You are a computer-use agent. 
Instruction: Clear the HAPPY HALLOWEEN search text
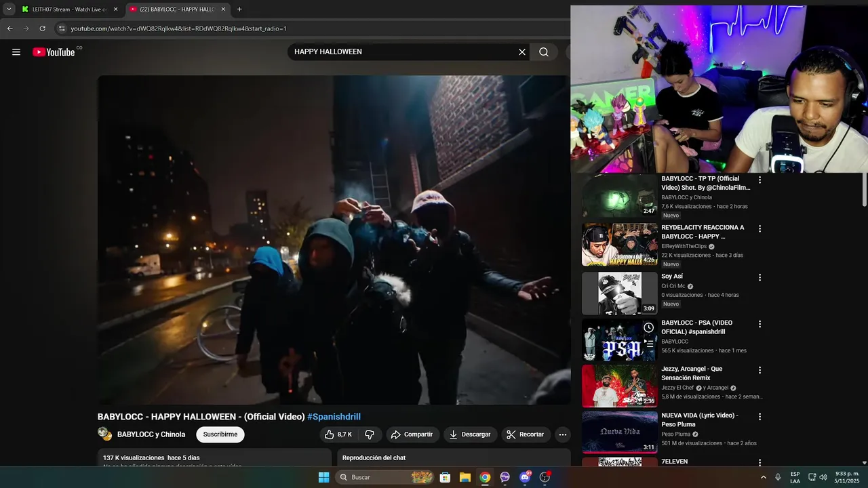522,52
